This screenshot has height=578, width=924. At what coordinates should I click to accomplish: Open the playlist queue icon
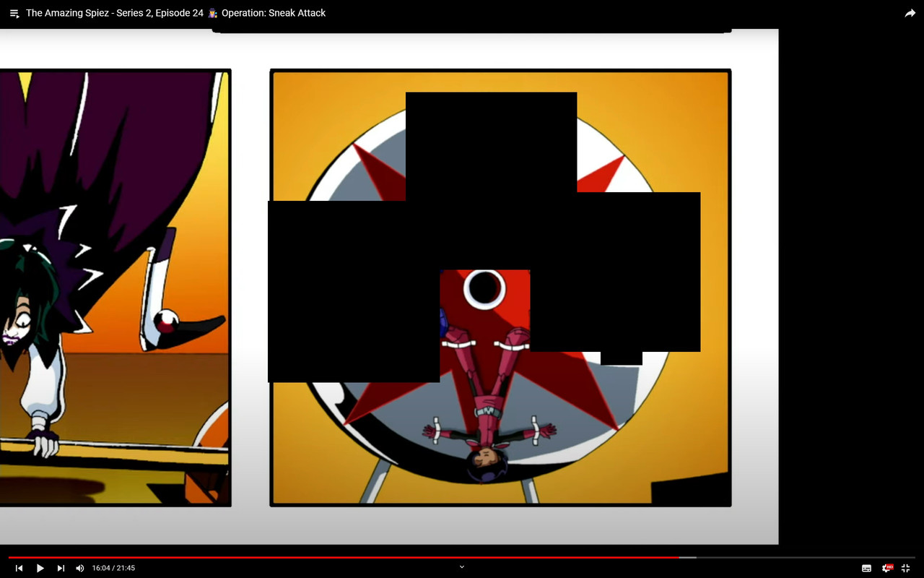point(14,13)
